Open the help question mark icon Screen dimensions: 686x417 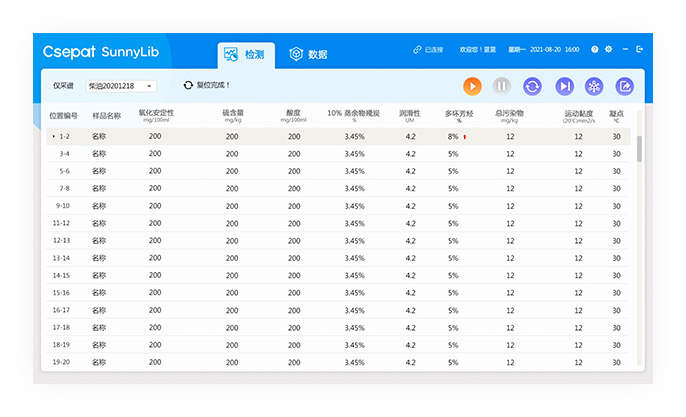pyautogui.click(x=595, y=49)
